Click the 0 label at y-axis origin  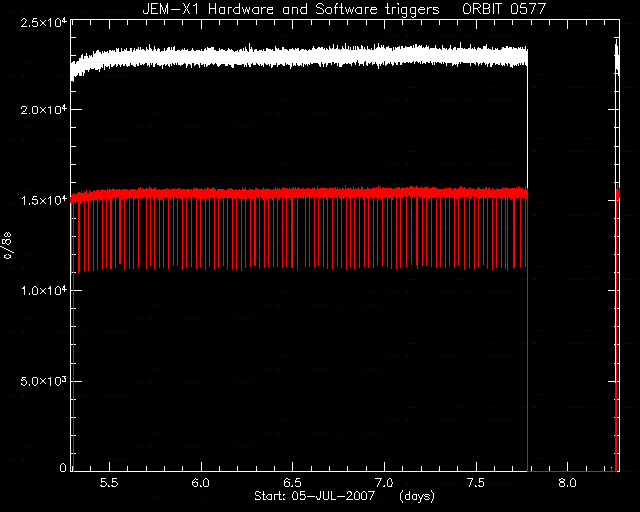(x=63, y=467)
